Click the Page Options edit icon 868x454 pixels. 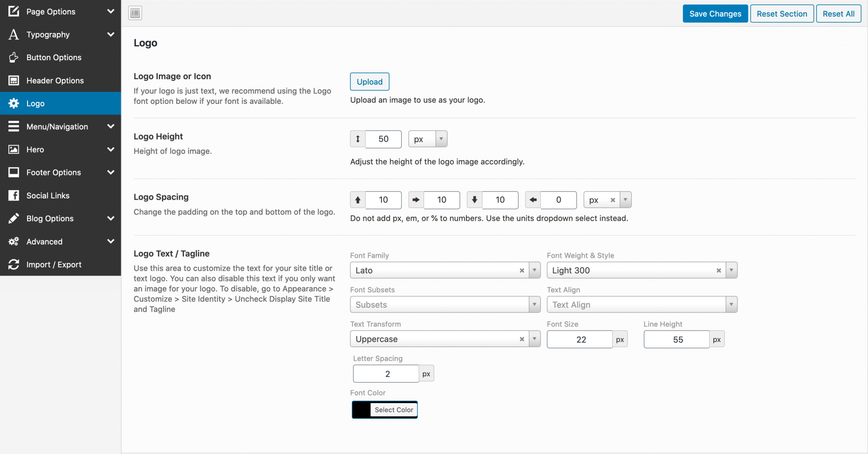tap(14, 11)
